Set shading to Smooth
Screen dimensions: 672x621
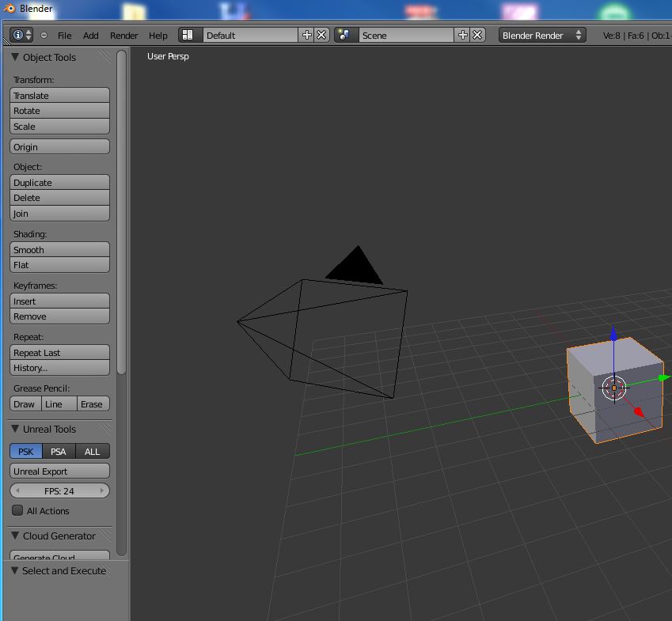(59, 250)
